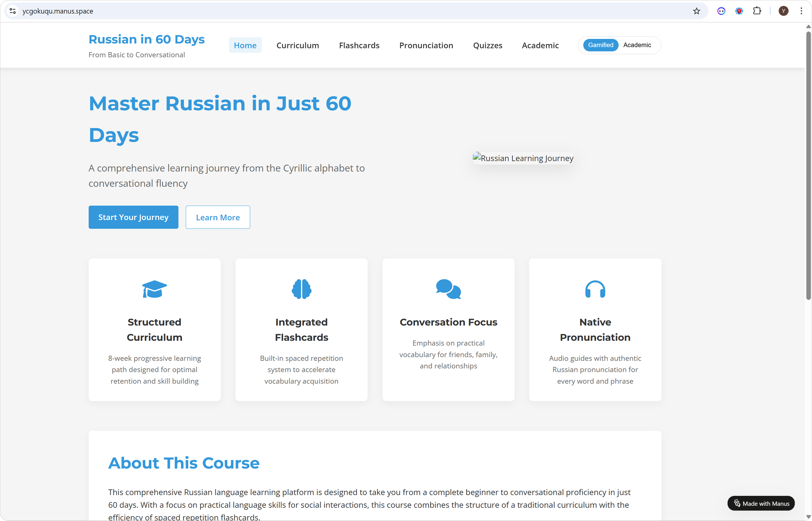This screenshot has width=812, height=521.
Task: Click the Learn More button
Action: (218, 217)
